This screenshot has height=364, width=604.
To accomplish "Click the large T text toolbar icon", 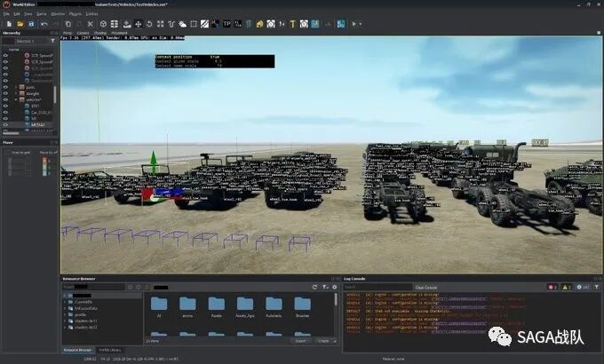I will tap(293, 24).
